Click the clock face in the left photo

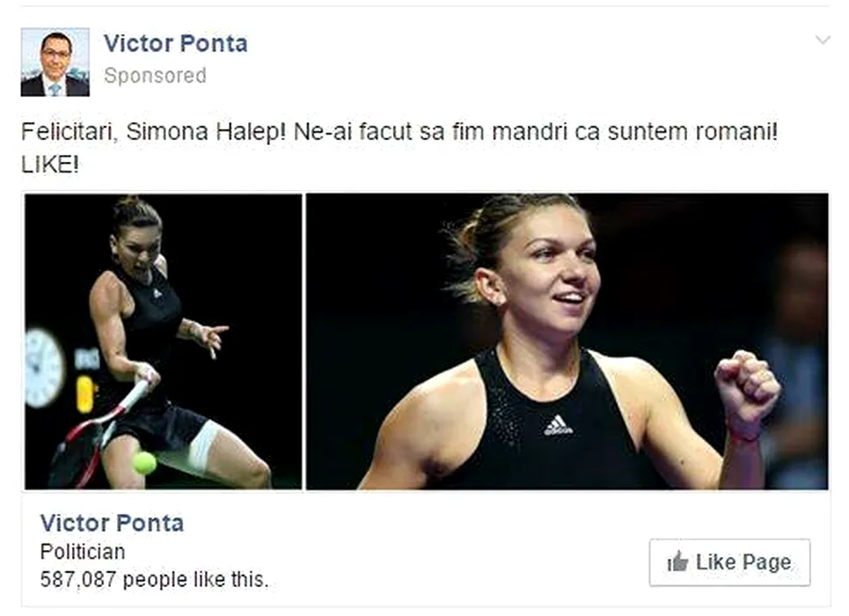point(42,367)
